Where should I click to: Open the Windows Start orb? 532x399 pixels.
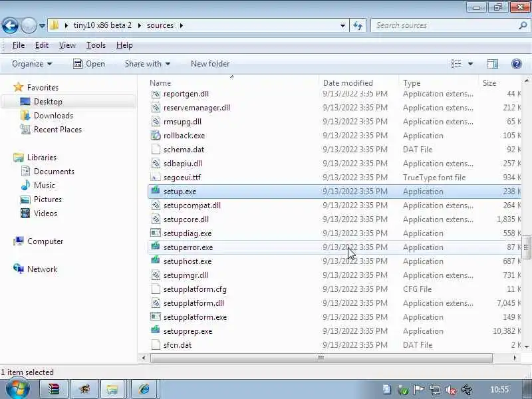click(17, 389)
